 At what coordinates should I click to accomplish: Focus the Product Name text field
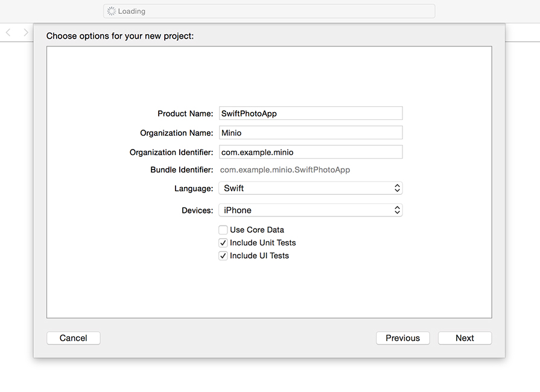click(x=310, y=113)
